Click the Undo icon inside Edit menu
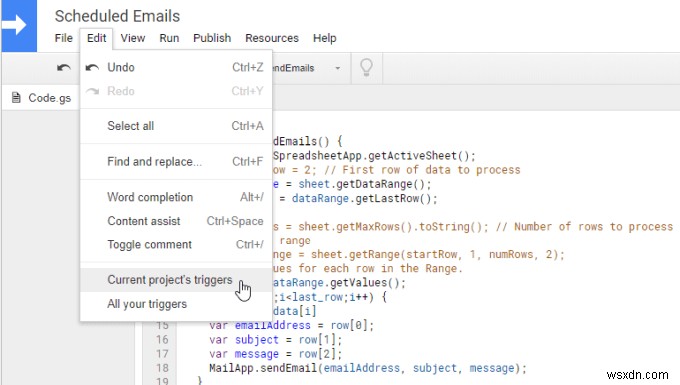 tap(92, 67)
